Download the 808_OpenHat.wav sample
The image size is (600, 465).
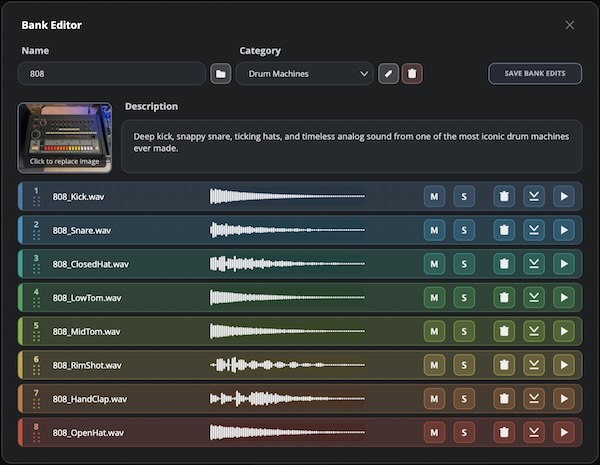[x=534, y=432]
